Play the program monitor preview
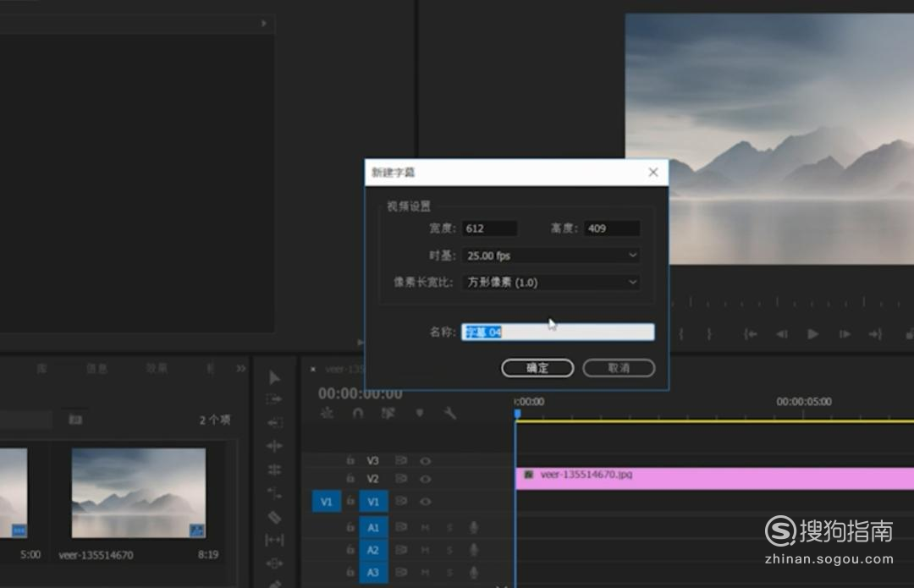 (x=813, y=334)
